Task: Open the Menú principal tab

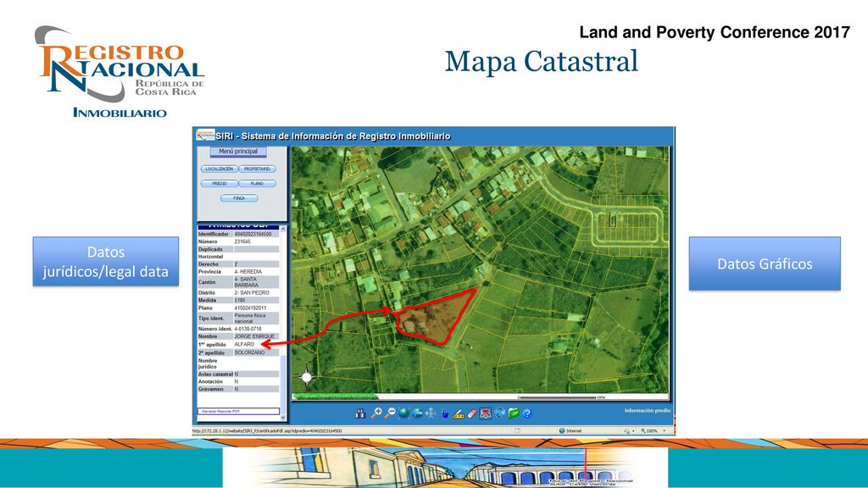Action: pyautogui.click(x=238, y=152)
